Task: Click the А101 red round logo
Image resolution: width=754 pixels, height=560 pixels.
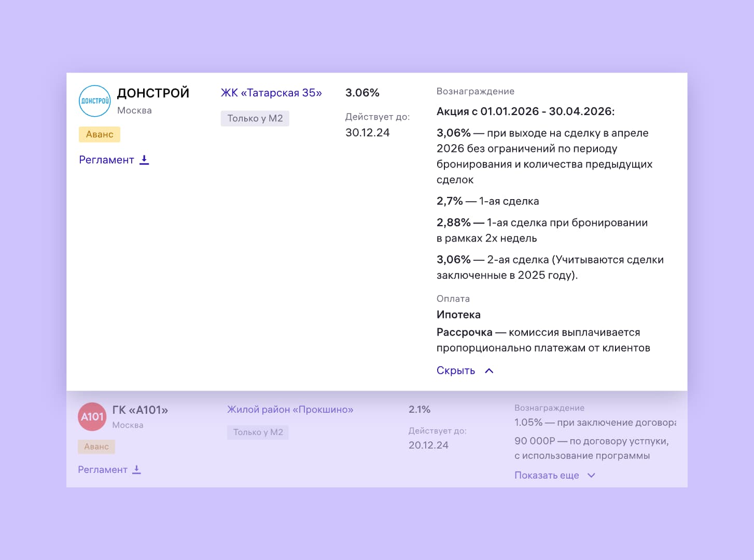Action: [x=92, y=417]
